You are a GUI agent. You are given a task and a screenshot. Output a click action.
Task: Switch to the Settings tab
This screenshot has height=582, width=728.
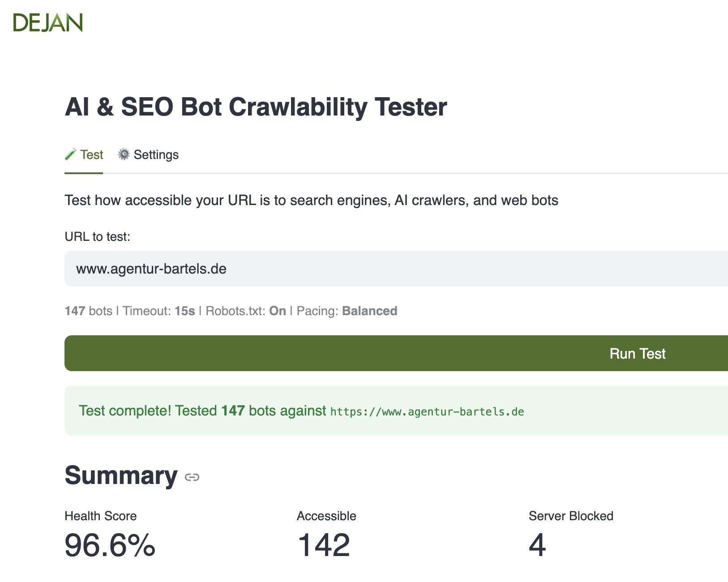(155, 154)
